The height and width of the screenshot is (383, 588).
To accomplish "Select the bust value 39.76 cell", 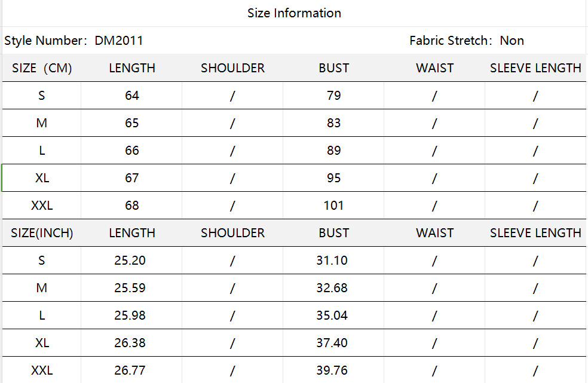I will [332, 370].
